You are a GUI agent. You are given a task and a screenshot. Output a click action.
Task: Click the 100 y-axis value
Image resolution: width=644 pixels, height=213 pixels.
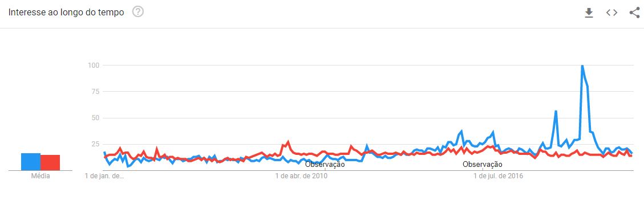pyautogui.click(x=94, y=65)
